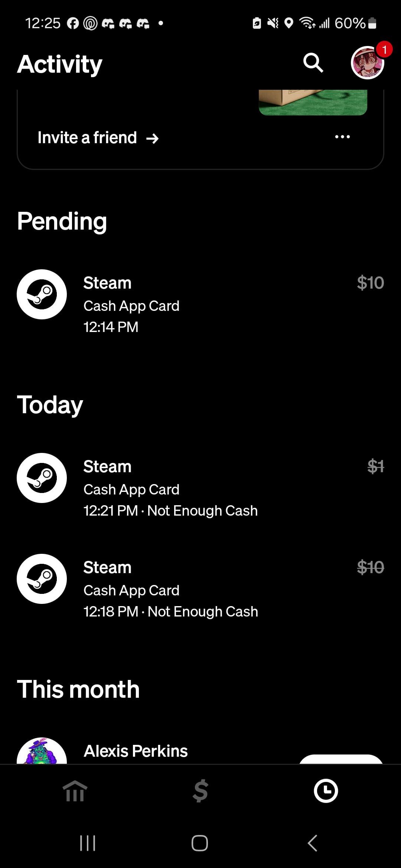Tap Invite a friend link
Image resolution: width=401 pixels, height=868 pixels.
click(98, 138)
